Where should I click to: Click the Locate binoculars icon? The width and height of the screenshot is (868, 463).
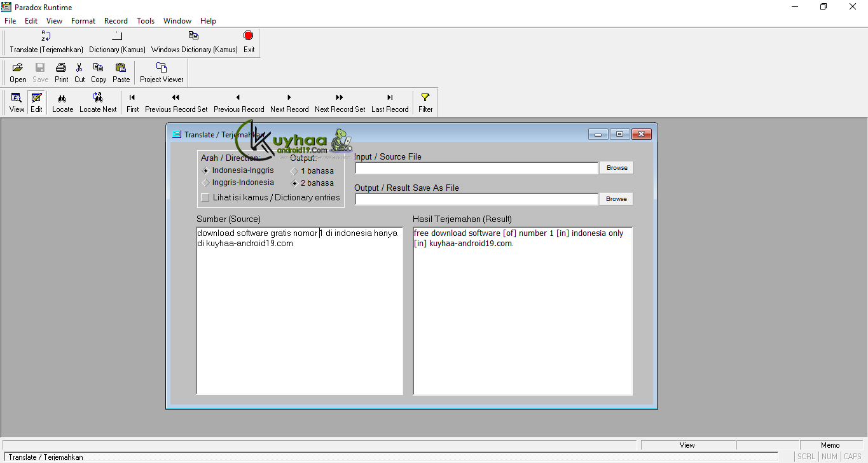click(62, 98)
